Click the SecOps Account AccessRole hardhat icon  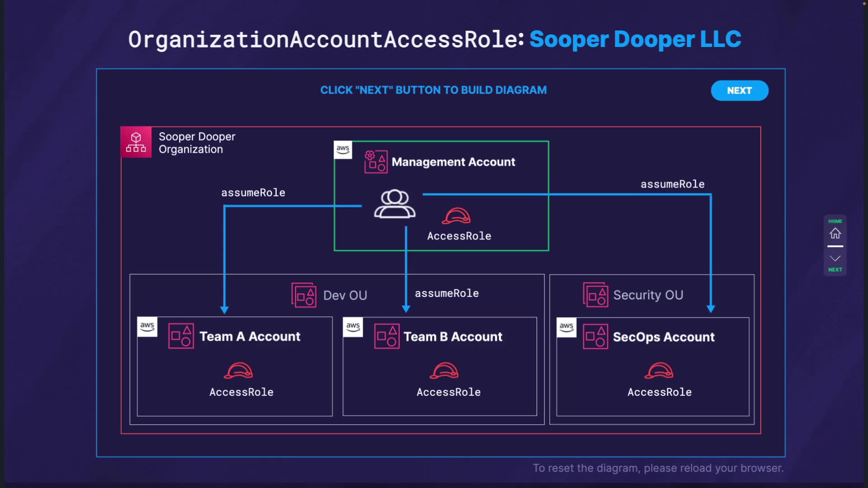659,371
